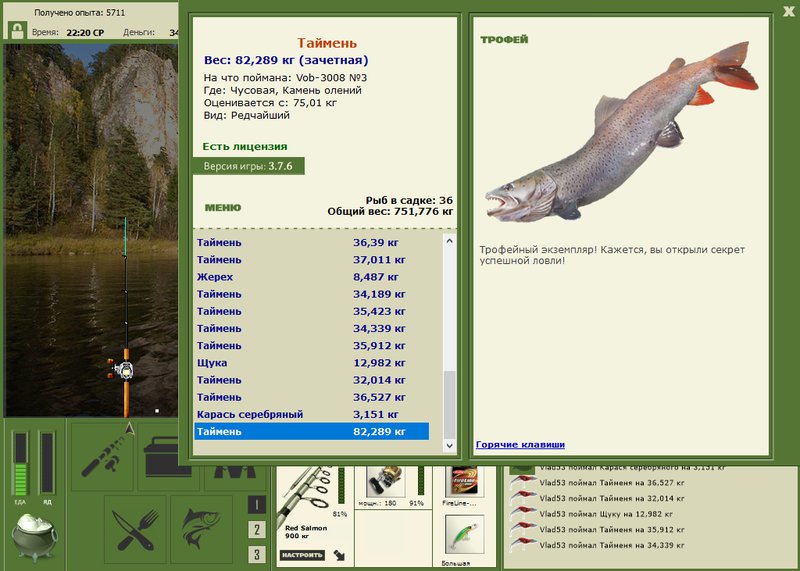Click the Версия игры: 3.7.6 label
Viewport: 800px width, 571px height.
248,166
